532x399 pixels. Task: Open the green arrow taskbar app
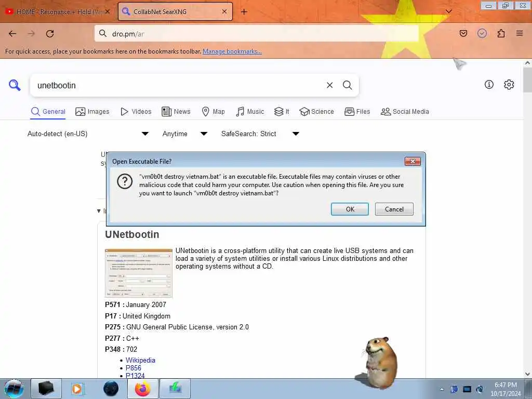(x=175, y=389)
